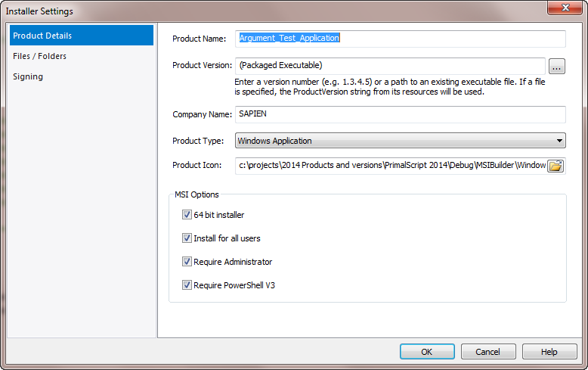This screenshot has width=588, height=370.
Task: Toggle Require Administrator option
Action: coord(187,262)
